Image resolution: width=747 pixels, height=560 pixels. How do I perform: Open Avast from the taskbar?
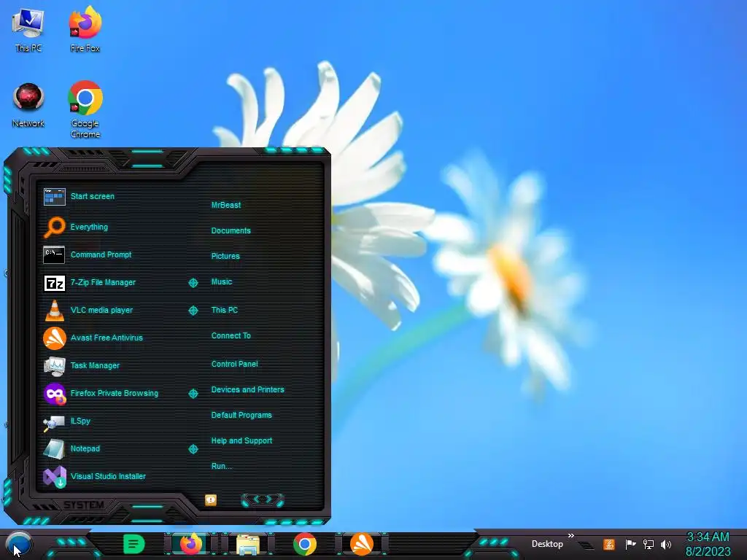pyautogui.click(x=362, y=544)
